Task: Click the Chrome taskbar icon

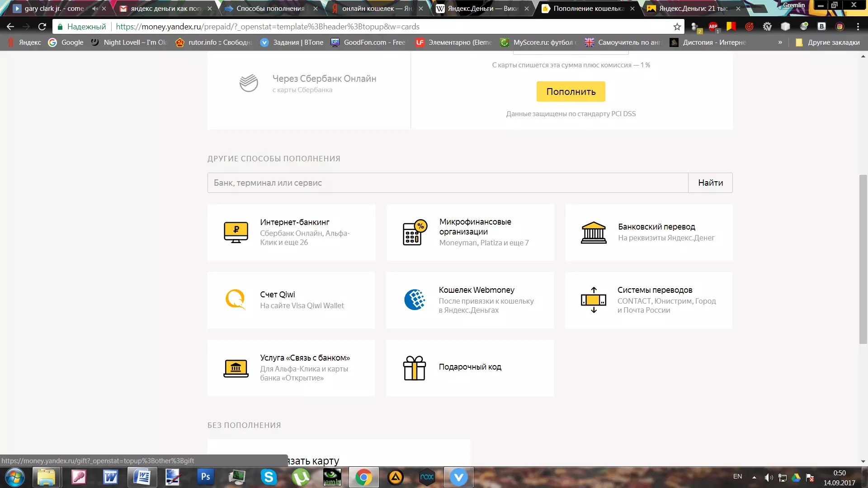Action: pyautogui.click(x=363, y=477)
